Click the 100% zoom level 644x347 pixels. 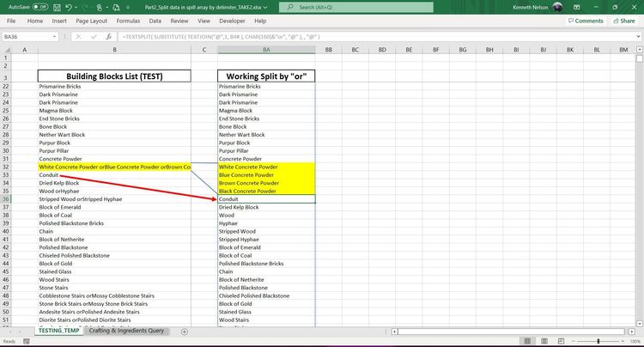pyautogui.click(x=635, y=341)
